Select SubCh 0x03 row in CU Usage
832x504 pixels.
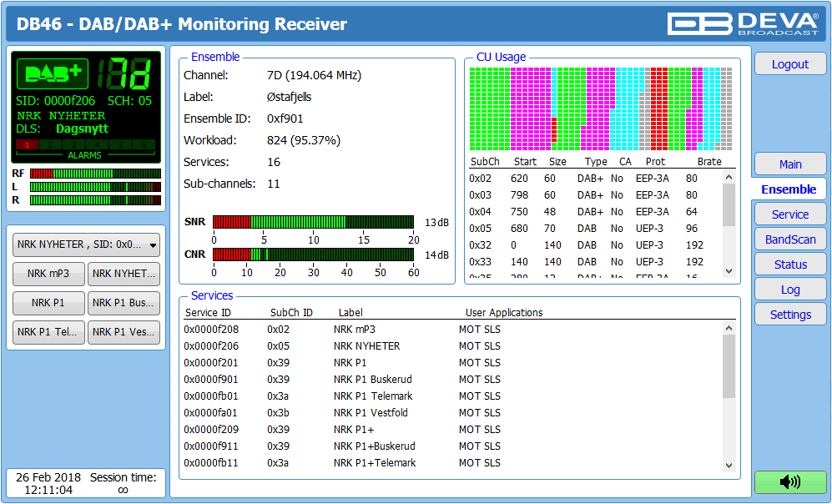click(x=594, y=195)
